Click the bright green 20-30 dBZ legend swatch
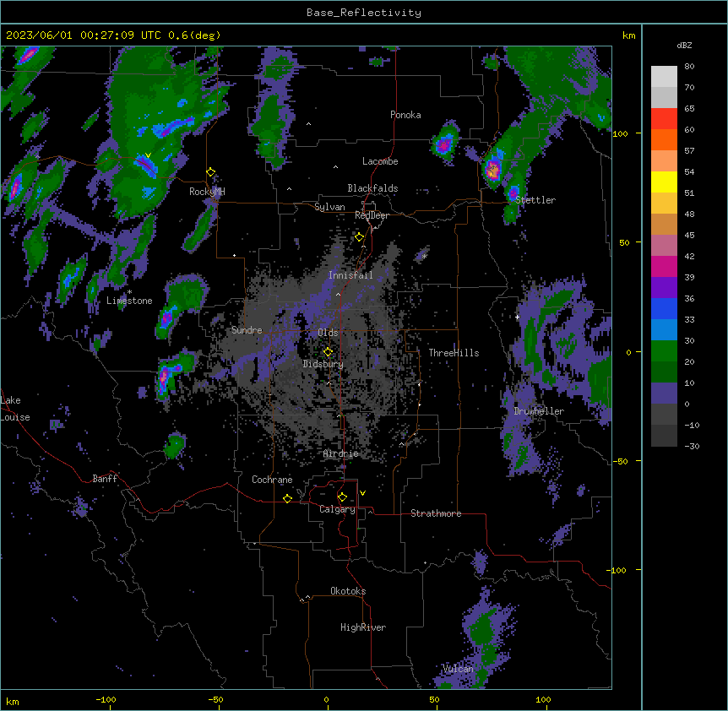Viewport: 728px width, 711px height. [664, 351]
